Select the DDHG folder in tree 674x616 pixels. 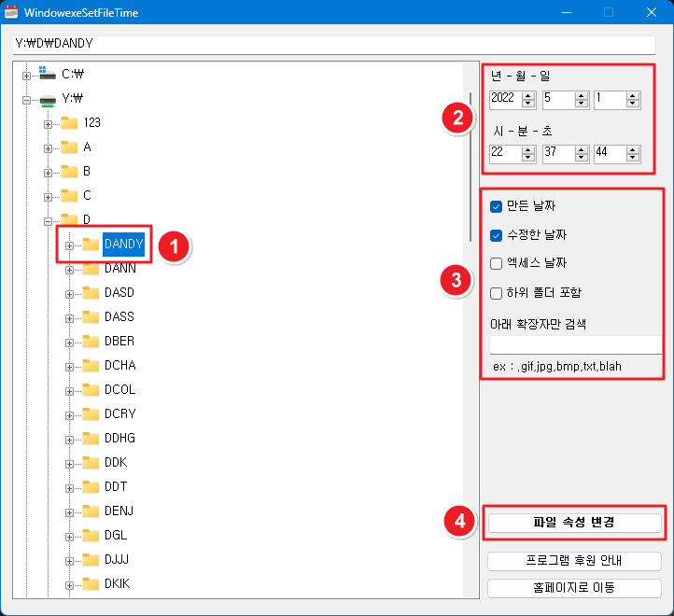pyautogui.click(x=119, y=438)
